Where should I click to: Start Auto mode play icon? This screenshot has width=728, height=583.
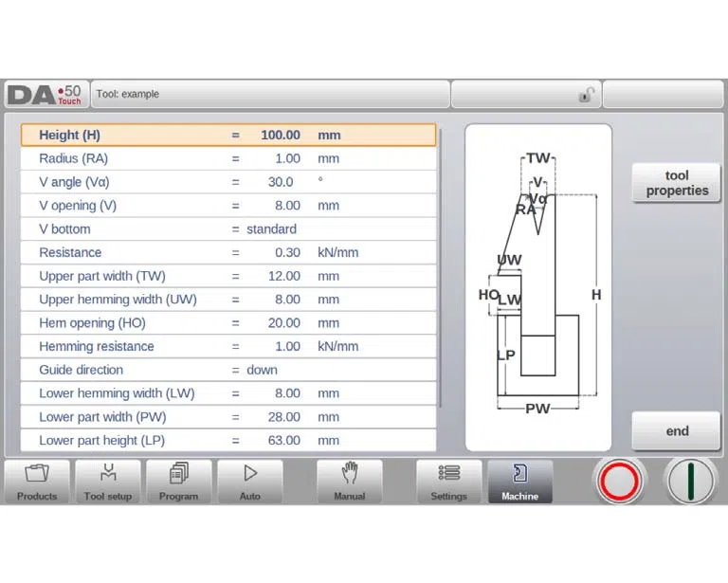tap(250, 472)
